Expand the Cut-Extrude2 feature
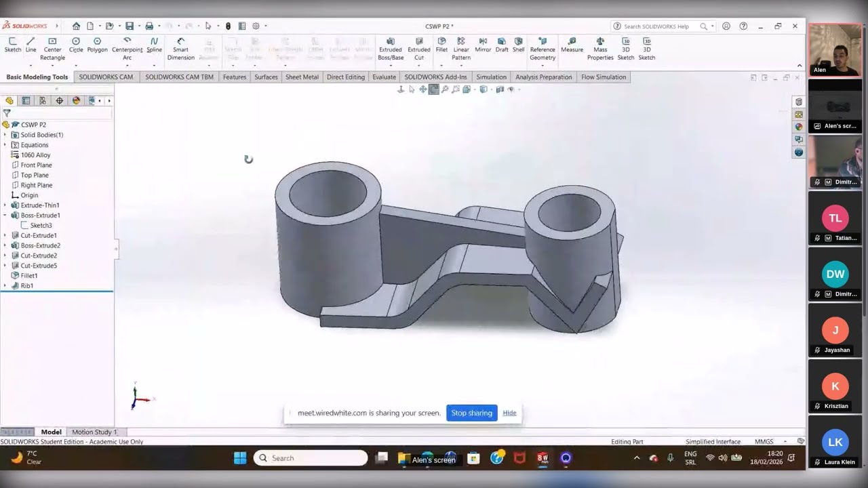Screen dimensions: 868x488 (x=5, y=256)
